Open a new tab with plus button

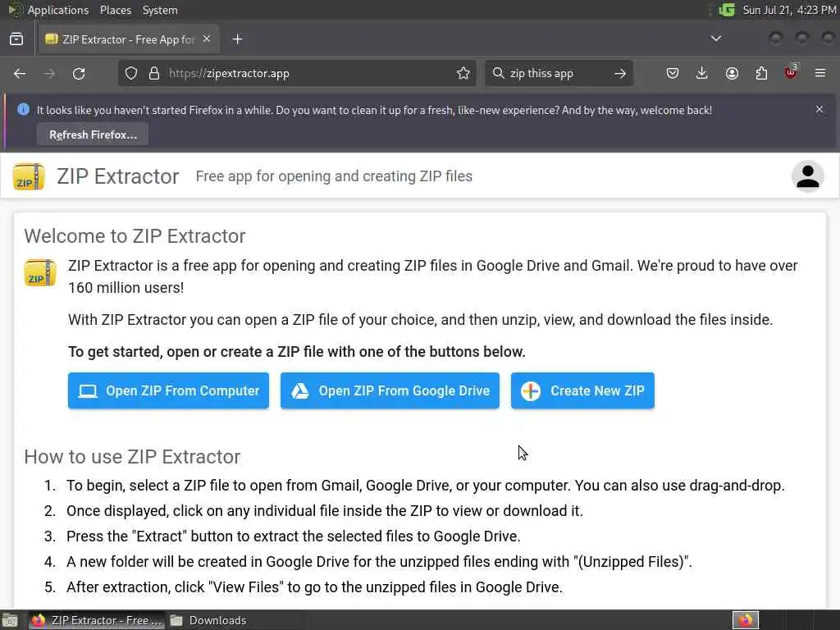(237, 39)
